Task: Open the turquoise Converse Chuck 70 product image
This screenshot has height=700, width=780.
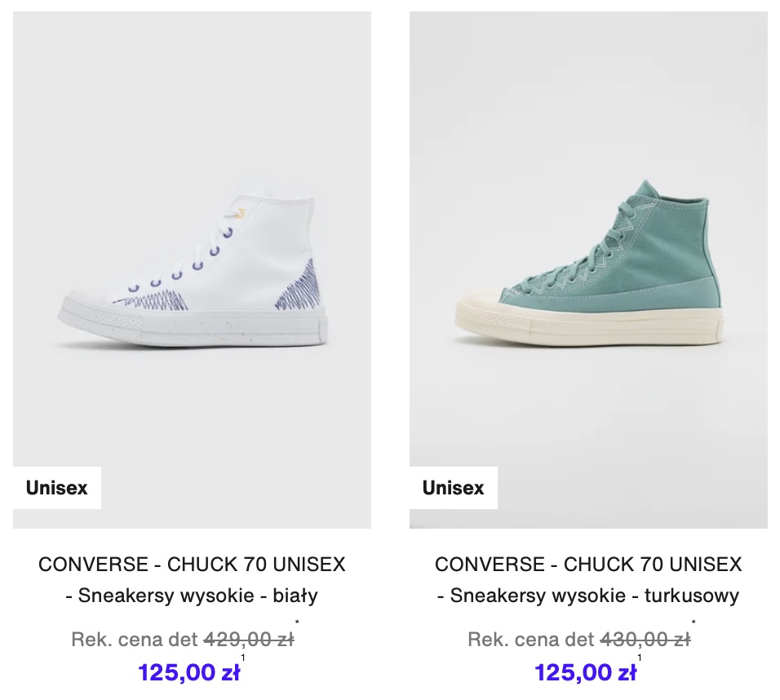Action: 588,270
